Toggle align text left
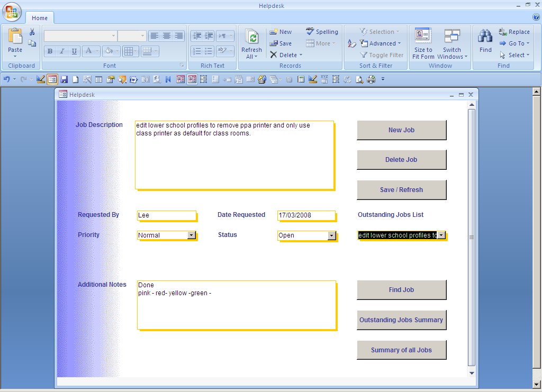This screenshot has width=542, height=392. point(155,36)
